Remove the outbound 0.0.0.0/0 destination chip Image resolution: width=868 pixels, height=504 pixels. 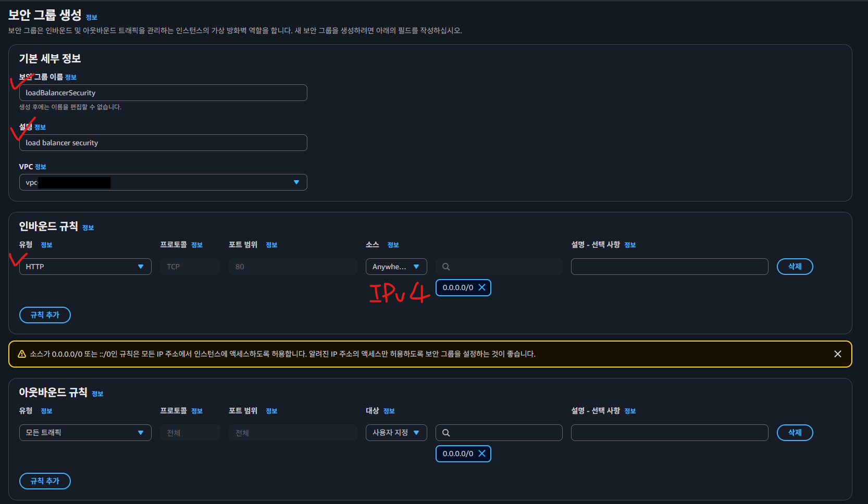tap(482, 453)
